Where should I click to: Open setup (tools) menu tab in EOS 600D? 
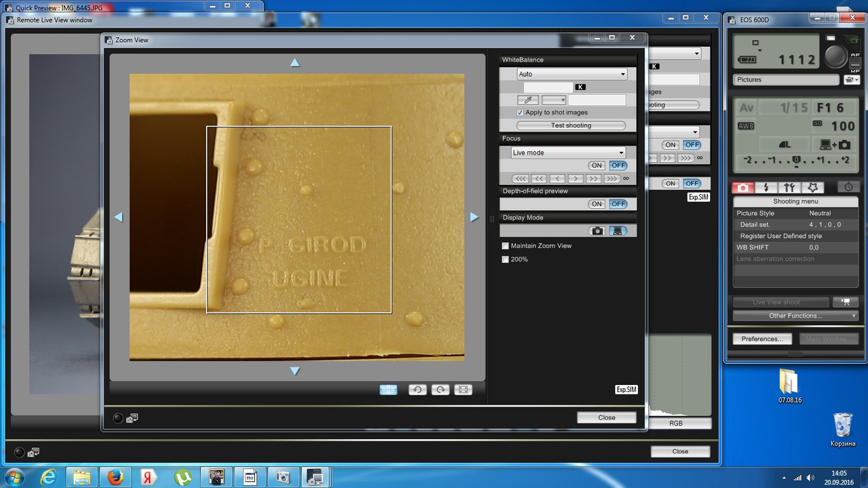[789, 188]
